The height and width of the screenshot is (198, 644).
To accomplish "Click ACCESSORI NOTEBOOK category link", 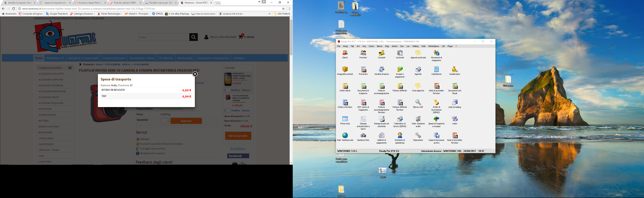I will pyautogui.click(x=51, y=85).
